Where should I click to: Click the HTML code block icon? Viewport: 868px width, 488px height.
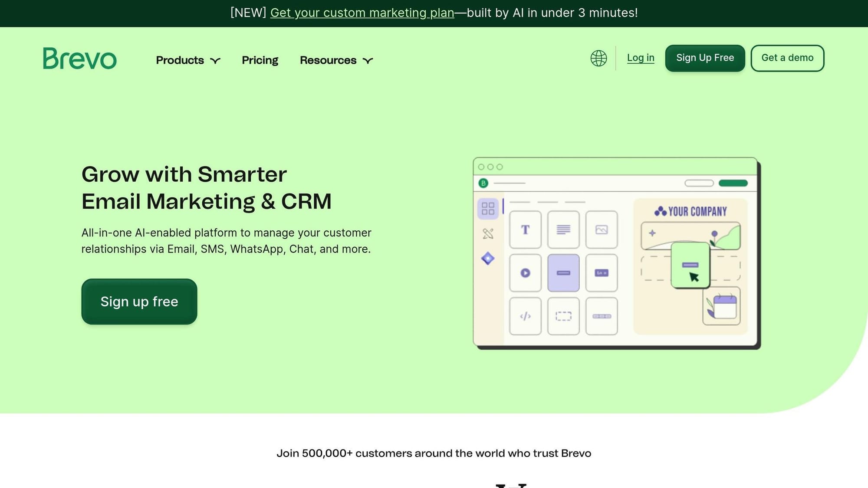tap(525, 316)
